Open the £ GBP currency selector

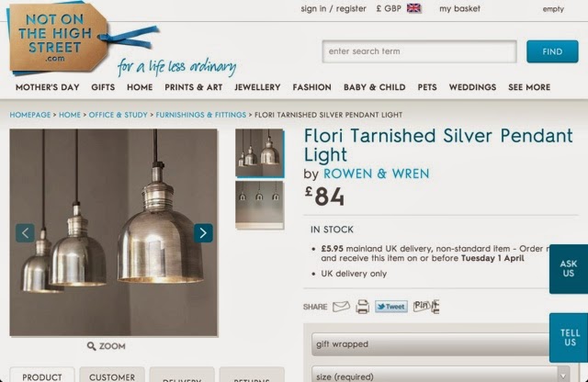pyautogui.click(x=389, y=8)
